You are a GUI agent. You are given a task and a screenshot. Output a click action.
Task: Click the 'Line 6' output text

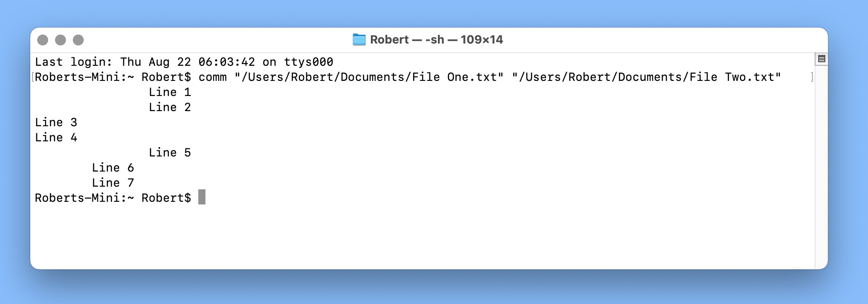click(x=113, y=168)
